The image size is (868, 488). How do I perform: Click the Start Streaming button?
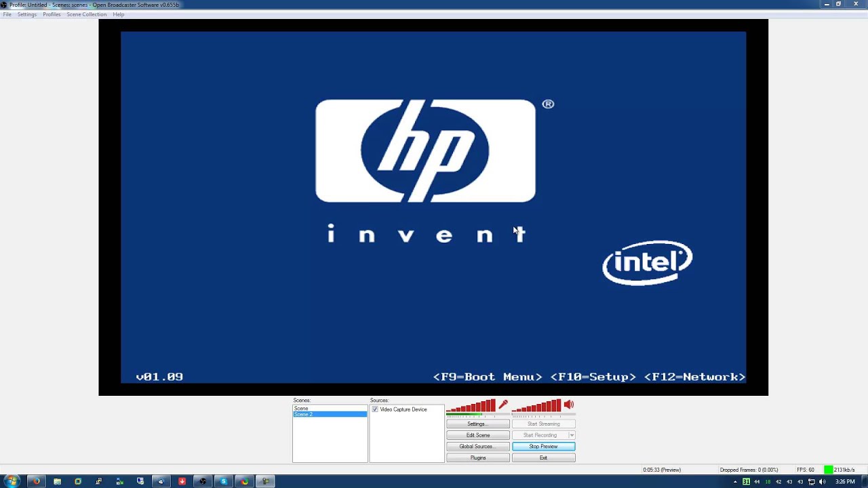coord(543,424)
